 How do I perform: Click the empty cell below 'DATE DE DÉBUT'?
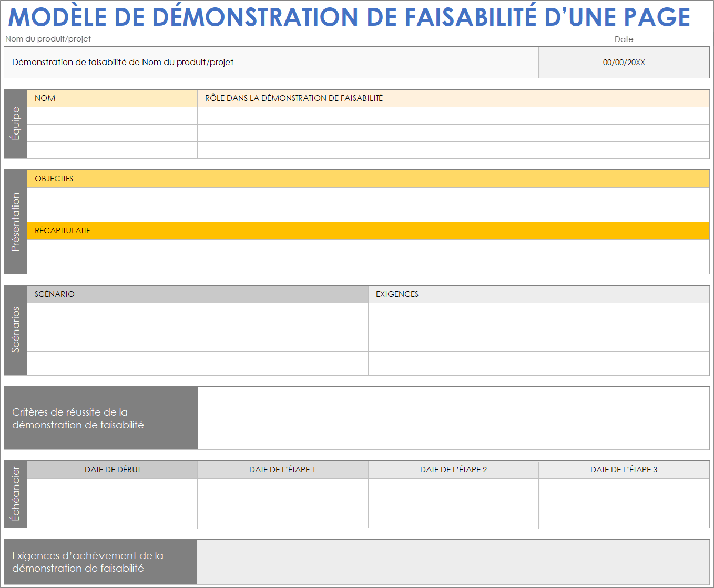coord(112,503)
